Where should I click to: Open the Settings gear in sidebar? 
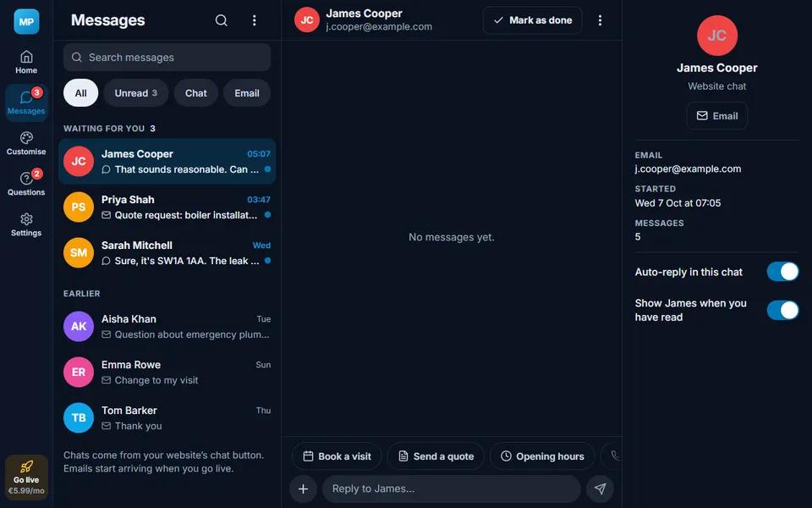coord(26,225)
